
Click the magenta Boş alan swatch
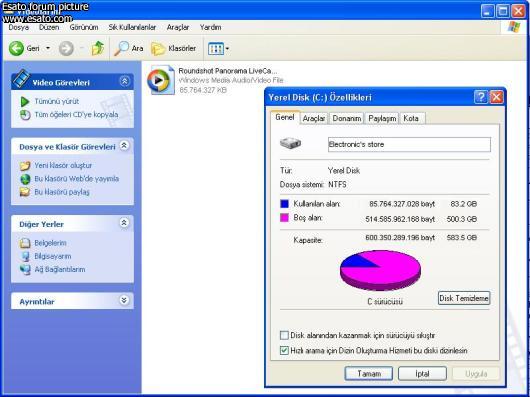[x=284, y=218]
